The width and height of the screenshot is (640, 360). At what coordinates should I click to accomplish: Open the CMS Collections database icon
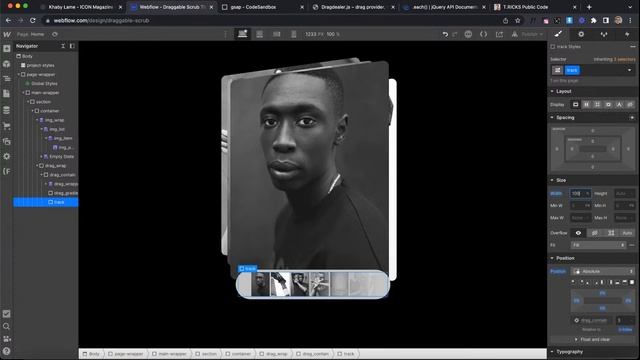[7, 110]
